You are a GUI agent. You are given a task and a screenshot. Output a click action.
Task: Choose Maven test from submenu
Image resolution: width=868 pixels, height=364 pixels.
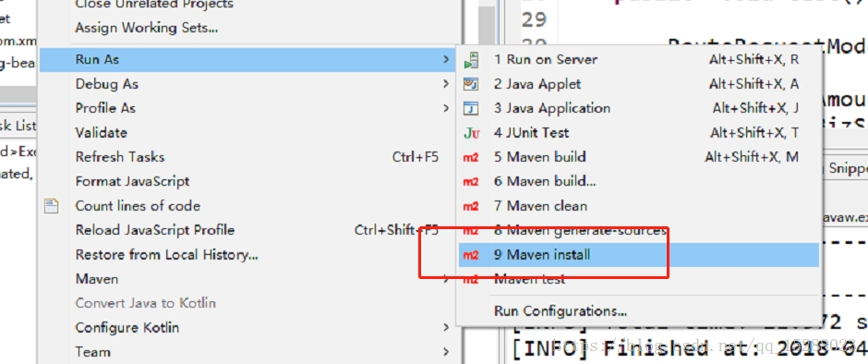click(x=530, y=279)
